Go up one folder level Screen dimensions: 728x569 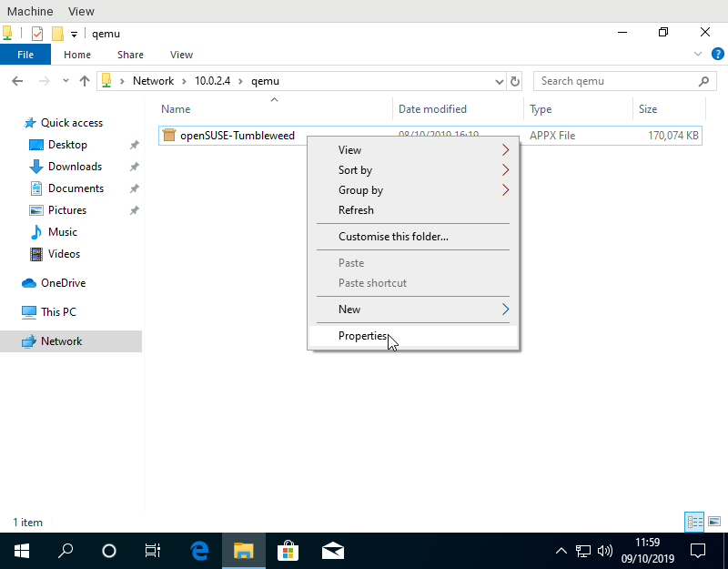(85, 81)
